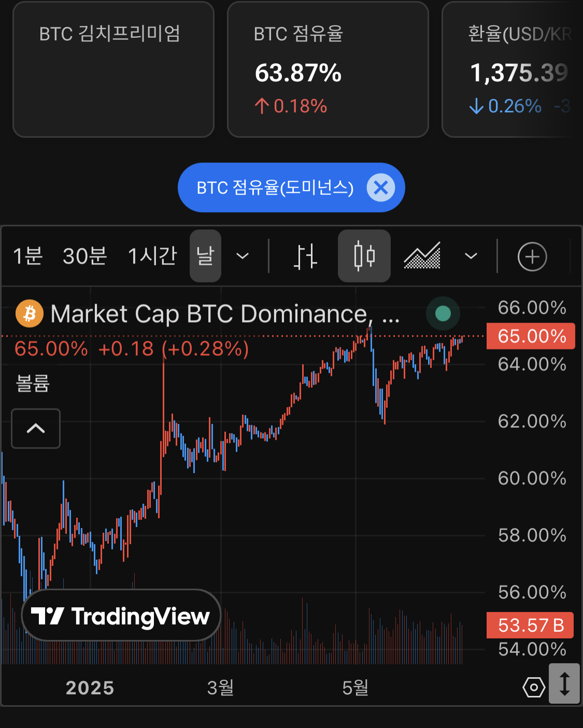Select the bar chart style icon
Screen dimensions: 583x728
coord(305,256)
